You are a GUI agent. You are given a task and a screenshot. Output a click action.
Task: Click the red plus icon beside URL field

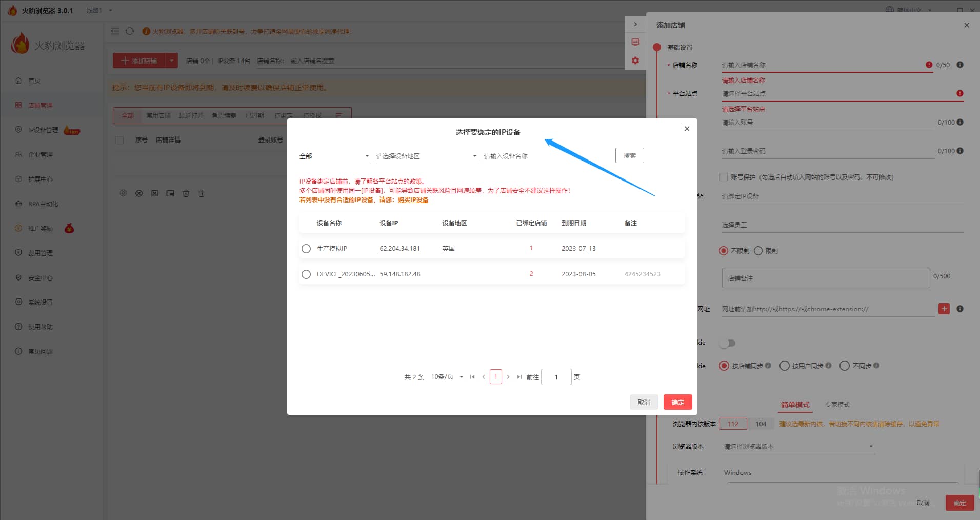point(944,309)
